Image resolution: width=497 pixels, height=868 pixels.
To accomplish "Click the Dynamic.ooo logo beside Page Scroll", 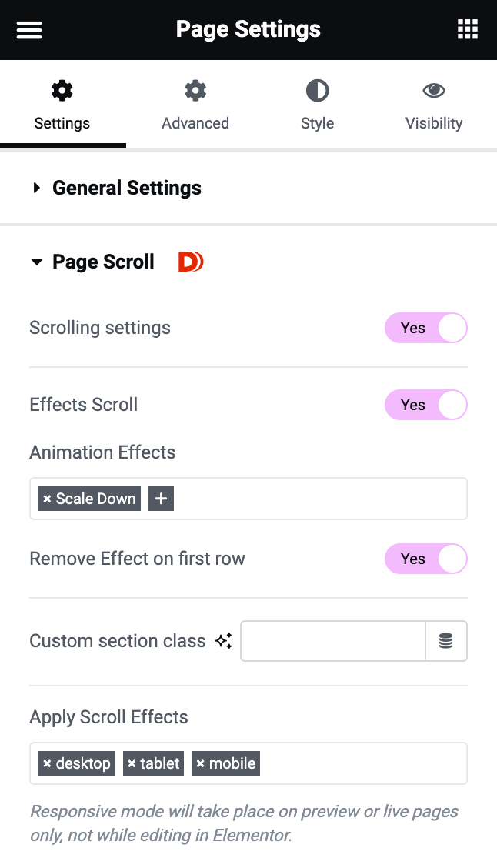I will point(190,261).
